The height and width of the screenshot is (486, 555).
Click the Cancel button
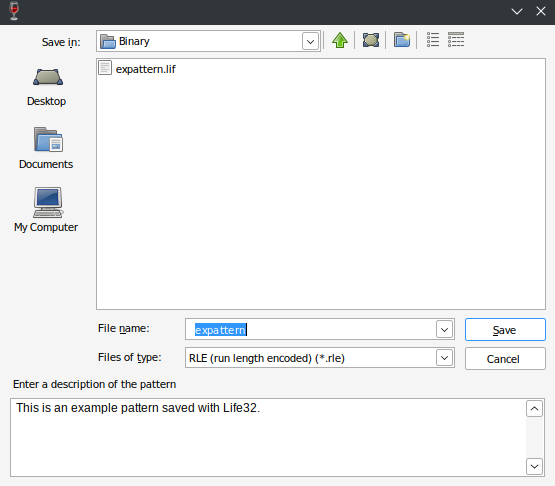(x=505, y=359)
